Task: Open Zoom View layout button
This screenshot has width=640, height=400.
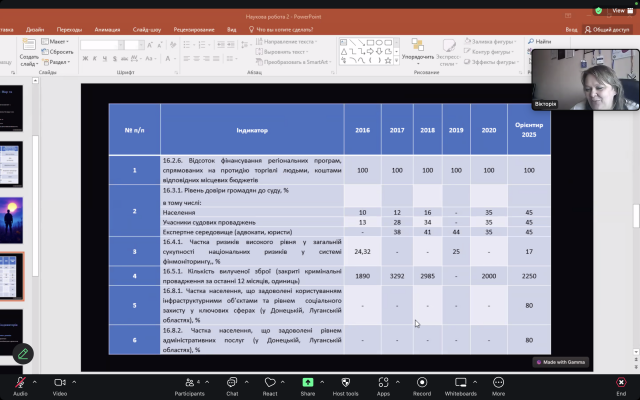Action: 623,11
